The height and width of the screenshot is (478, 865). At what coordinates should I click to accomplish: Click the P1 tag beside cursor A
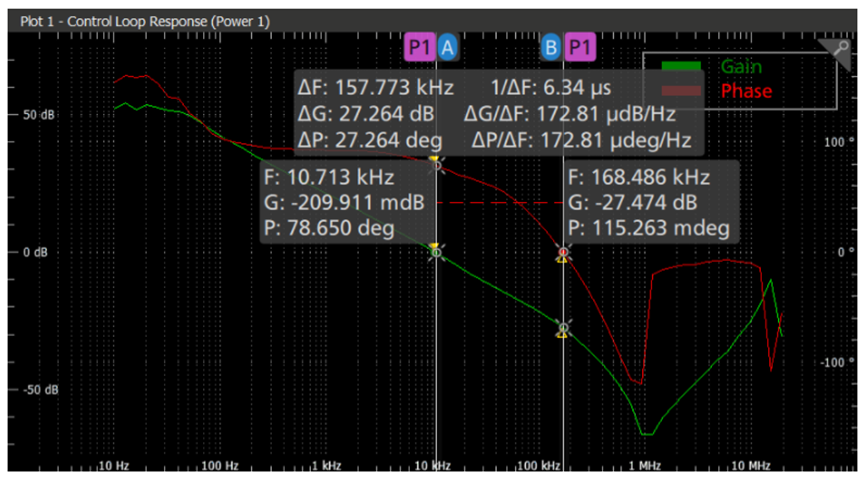[x=420, y=46]
